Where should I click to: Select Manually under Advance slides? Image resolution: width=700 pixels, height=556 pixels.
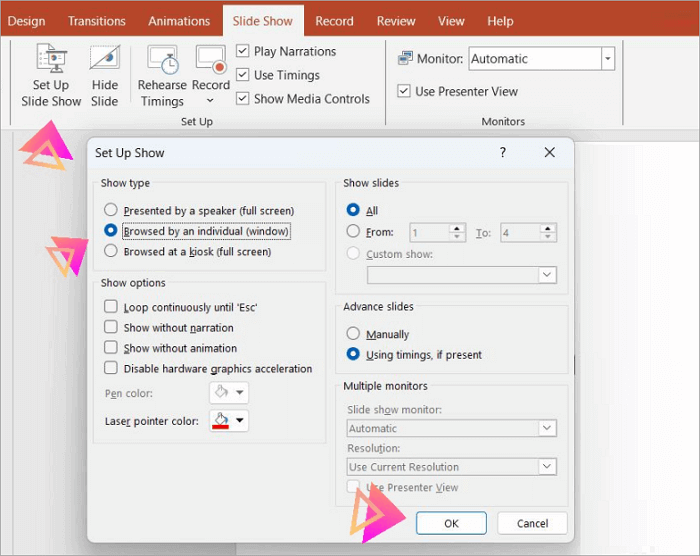pos(353,334)
